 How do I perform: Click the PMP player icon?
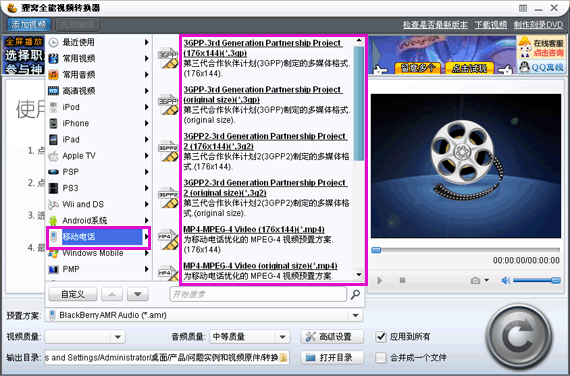coord(53,269)
